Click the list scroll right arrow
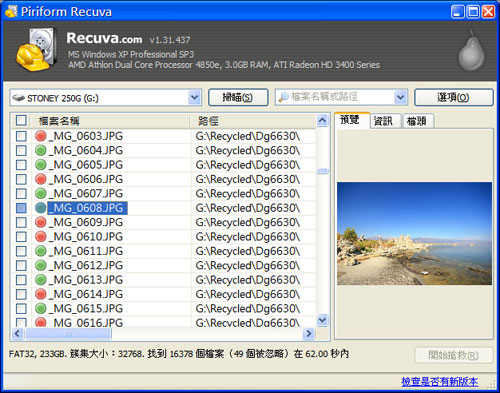The height and width of the screenshot is (393, 500). (x=309, y=333)
